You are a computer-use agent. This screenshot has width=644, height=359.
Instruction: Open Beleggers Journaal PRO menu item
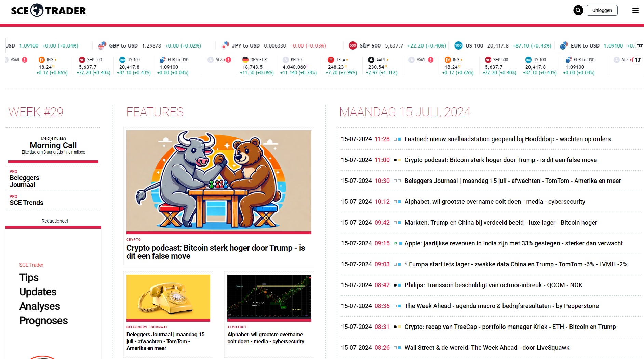pos(24,181)
